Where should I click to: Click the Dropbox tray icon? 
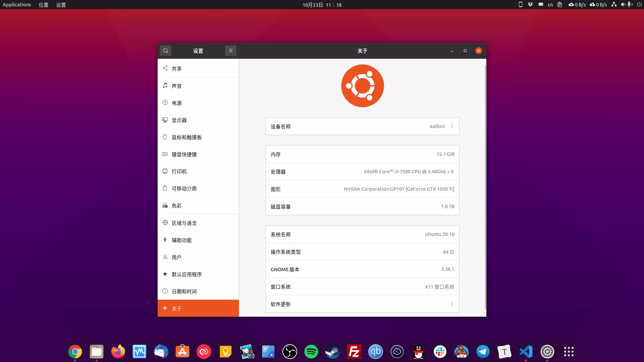(x=530, y=4)
